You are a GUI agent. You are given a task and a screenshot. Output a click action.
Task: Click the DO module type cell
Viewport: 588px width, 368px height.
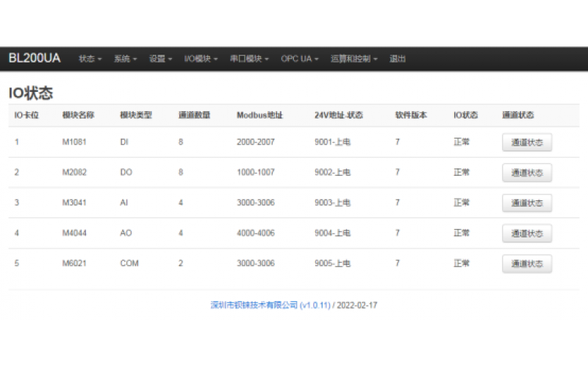[x=126, y=172]
